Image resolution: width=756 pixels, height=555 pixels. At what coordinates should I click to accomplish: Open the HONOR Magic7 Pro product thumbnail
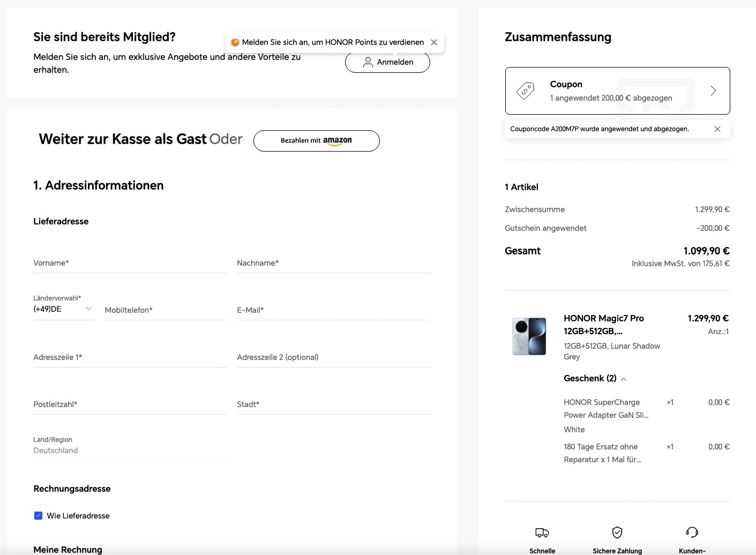(x=529, y=336)
